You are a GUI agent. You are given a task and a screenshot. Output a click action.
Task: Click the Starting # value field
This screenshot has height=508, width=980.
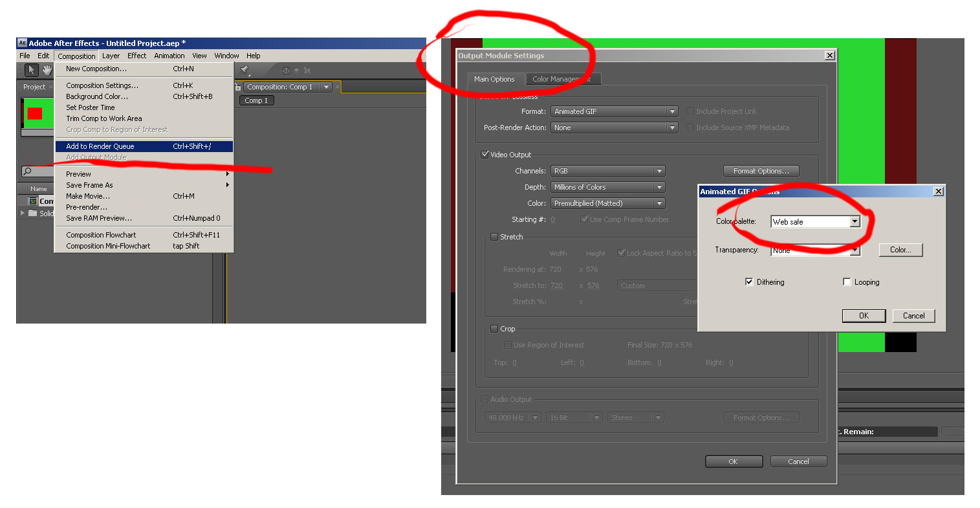553,219
